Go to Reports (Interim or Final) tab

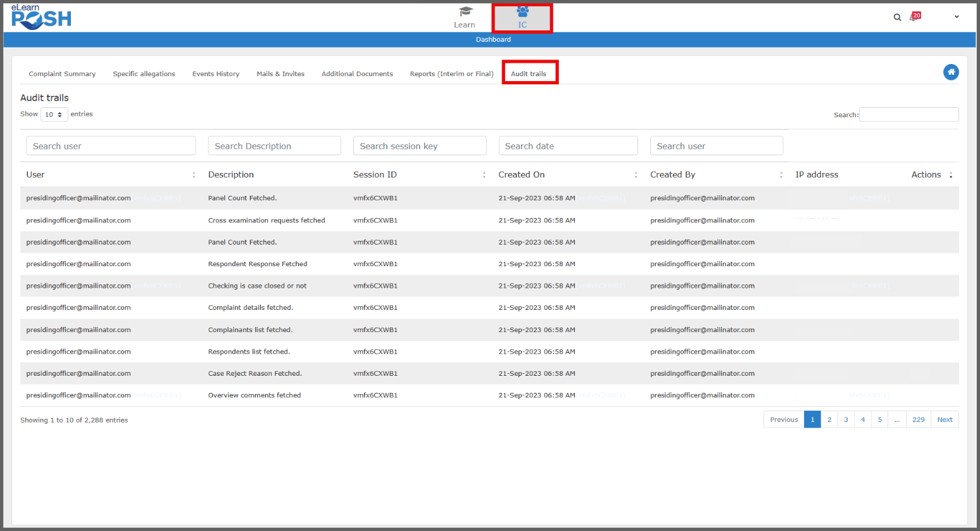(x=451, y=74)
